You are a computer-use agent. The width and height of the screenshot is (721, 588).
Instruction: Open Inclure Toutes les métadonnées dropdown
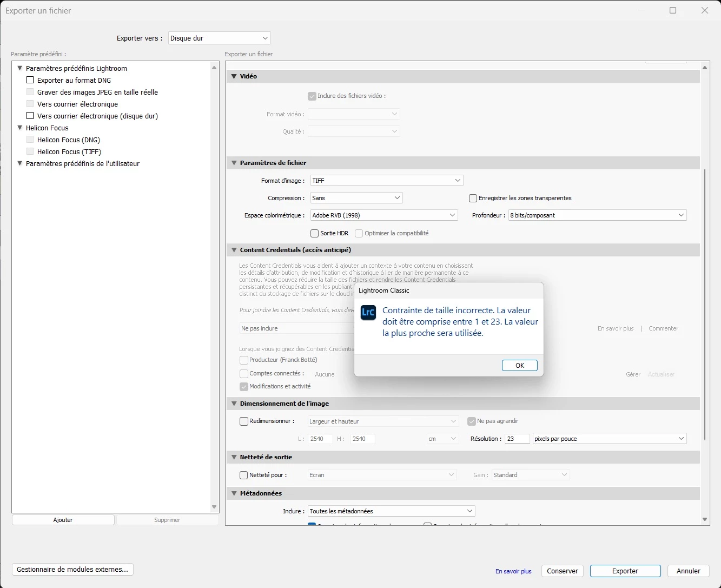pos(391,511)
